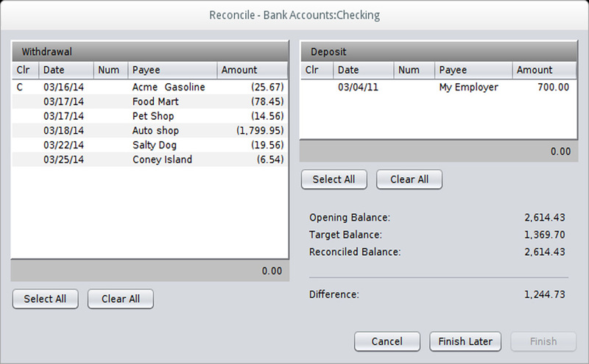Image resolution: width=589 pixels, height=364 pixels.
Task: Toggle cleared status of Acme Gasoline row
Action: pos(25,87)
